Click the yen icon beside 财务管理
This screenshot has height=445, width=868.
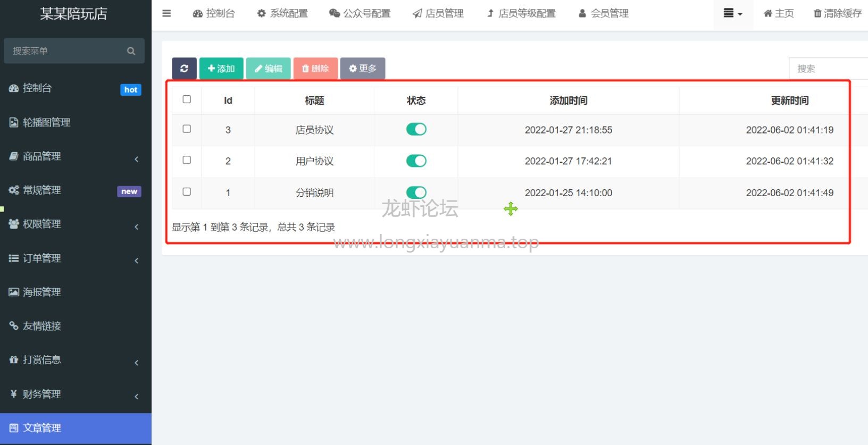coord(14,394)
